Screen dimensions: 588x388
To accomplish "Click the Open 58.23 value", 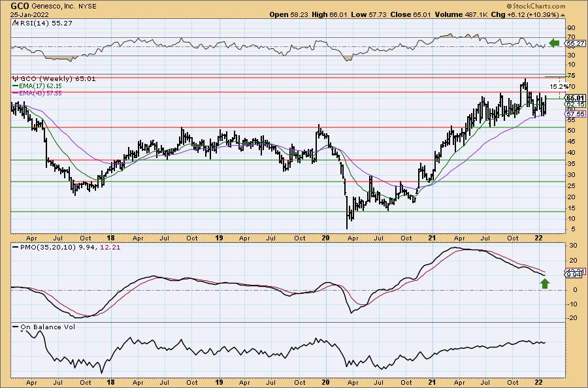I will (x=289, y=14).
